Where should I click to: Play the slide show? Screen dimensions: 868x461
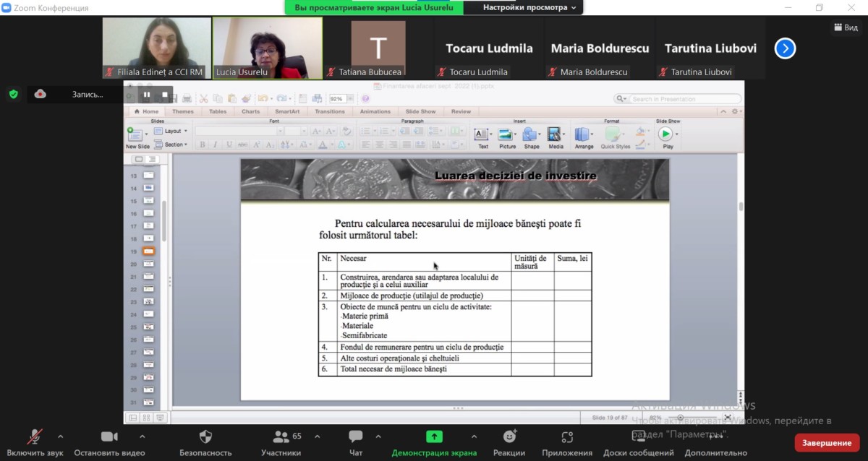click(667, 137)
